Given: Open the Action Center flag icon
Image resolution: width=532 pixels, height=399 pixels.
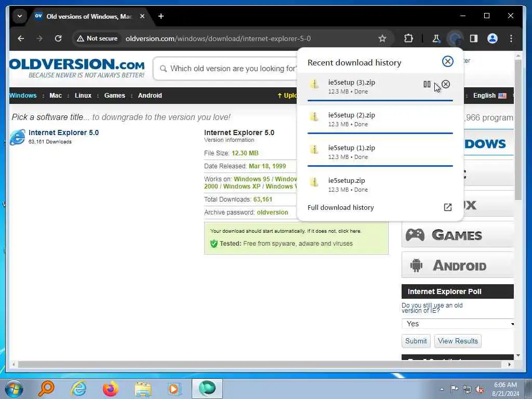Looking at the screenshot, I should pyautogui.click(x=454, y=389).
